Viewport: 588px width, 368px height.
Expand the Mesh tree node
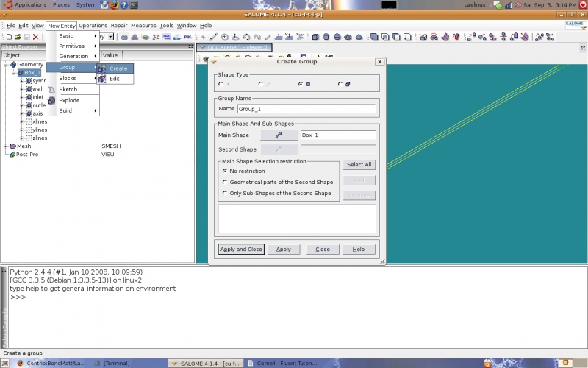click(x=6, y=146)
